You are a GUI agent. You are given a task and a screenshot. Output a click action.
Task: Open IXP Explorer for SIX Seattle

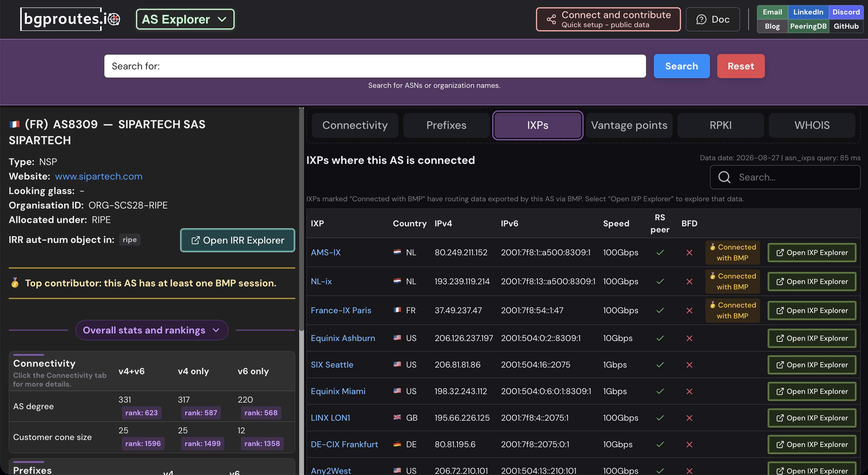[812, 365]
